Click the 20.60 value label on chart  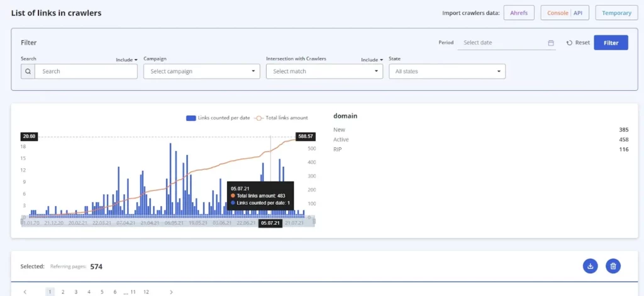pos(29,137)
